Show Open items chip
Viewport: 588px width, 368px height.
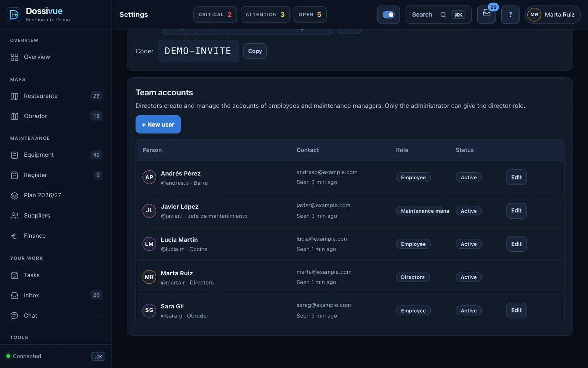[310, 15]
